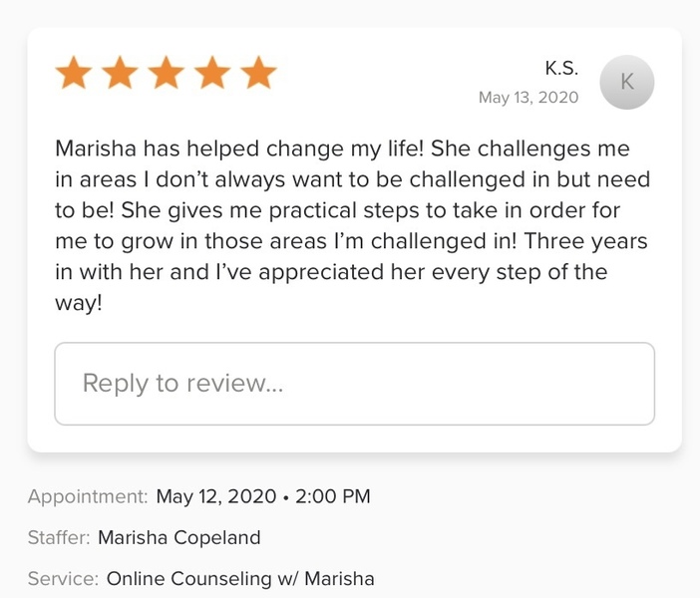Click the second orange rating star
Viewport: 700px width, 598px height.
point(121,73)
